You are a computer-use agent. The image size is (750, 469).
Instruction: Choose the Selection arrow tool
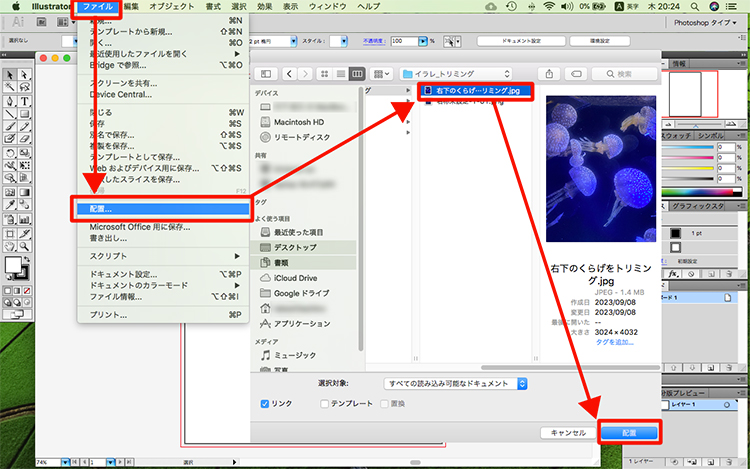click(8, 75)
